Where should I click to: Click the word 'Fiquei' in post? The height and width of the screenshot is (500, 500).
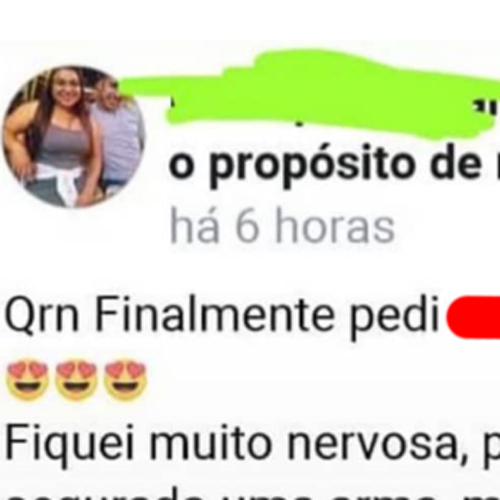click(x=69, y=443)
